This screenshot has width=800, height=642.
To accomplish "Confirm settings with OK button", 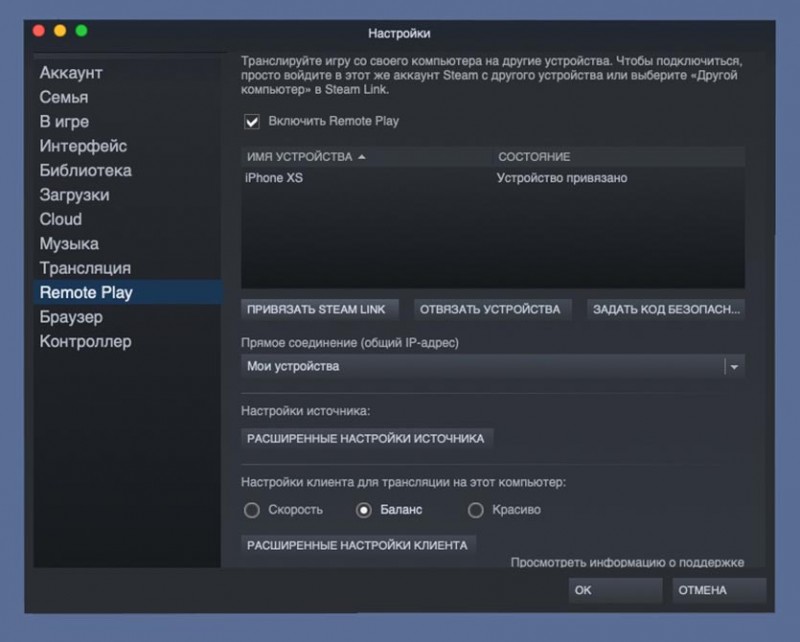I will [x=615, y=590].
